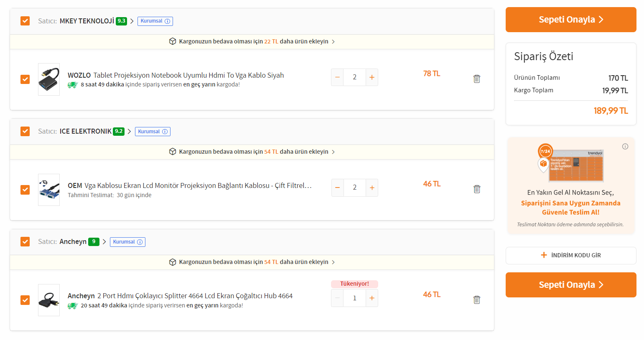The height and width of the screenshot is (340, 644).
Task: Click the 189,99 TL order total
Action: click(x=611, y=111)
